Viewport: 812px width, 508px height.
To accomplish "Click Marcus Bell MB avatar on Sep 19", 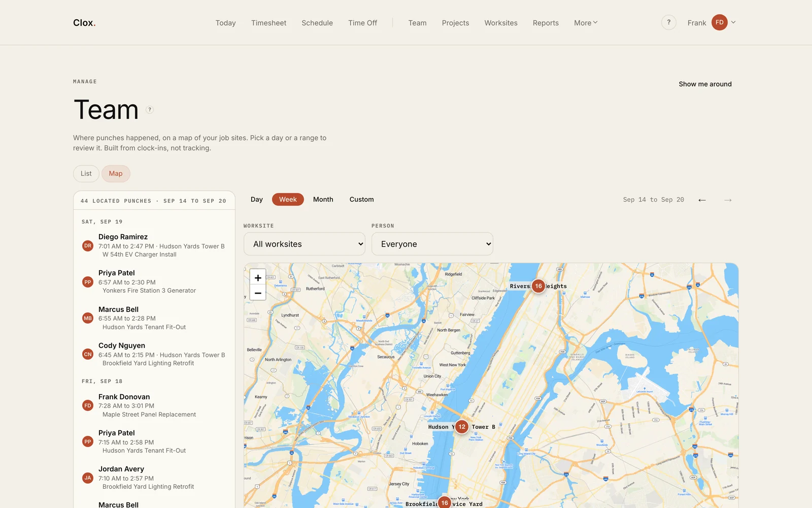I will [x=88, y=319].
